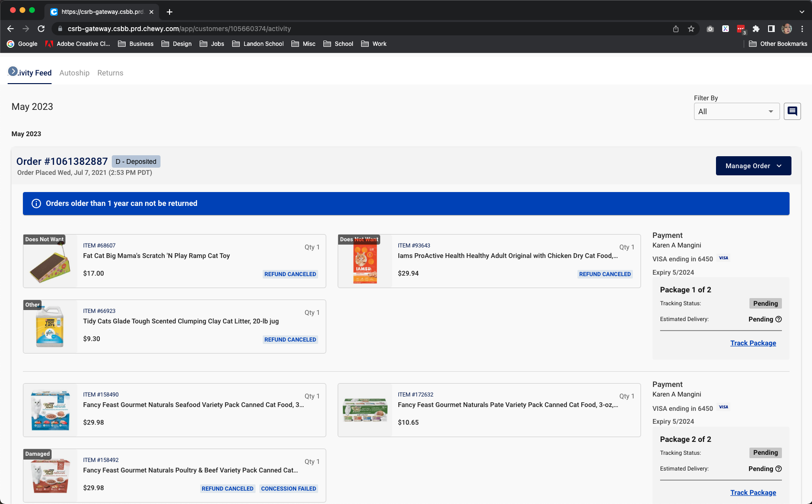The image size is (812, 504).
Task: Click the VISA card icon in first Payment
Action: tap(724, 258)
